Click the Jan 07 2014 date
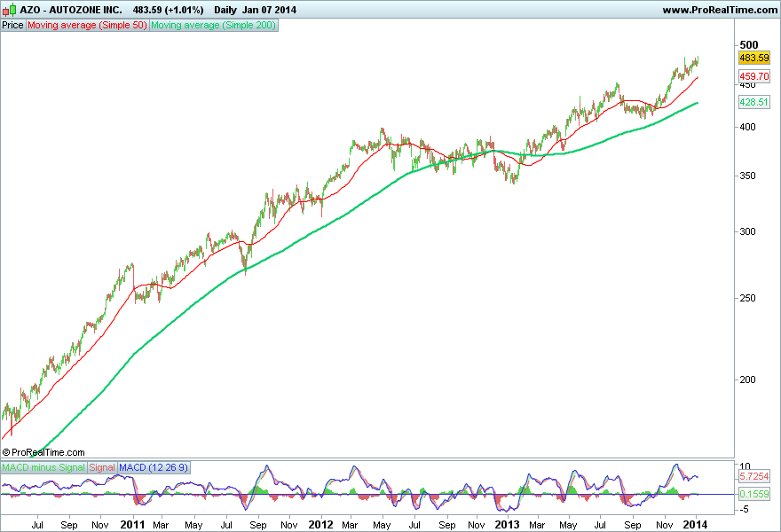 coord(270,10)
